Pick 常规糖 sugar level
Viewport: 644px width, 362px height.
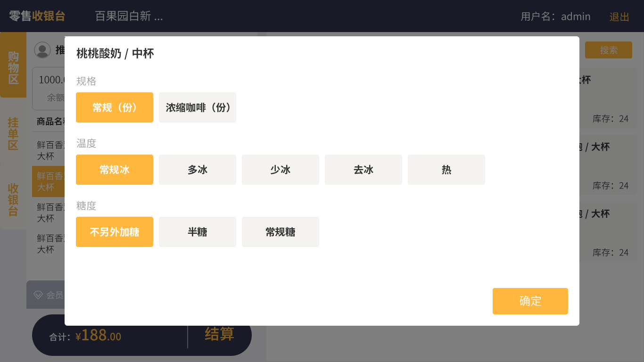(x=281, y=232)
